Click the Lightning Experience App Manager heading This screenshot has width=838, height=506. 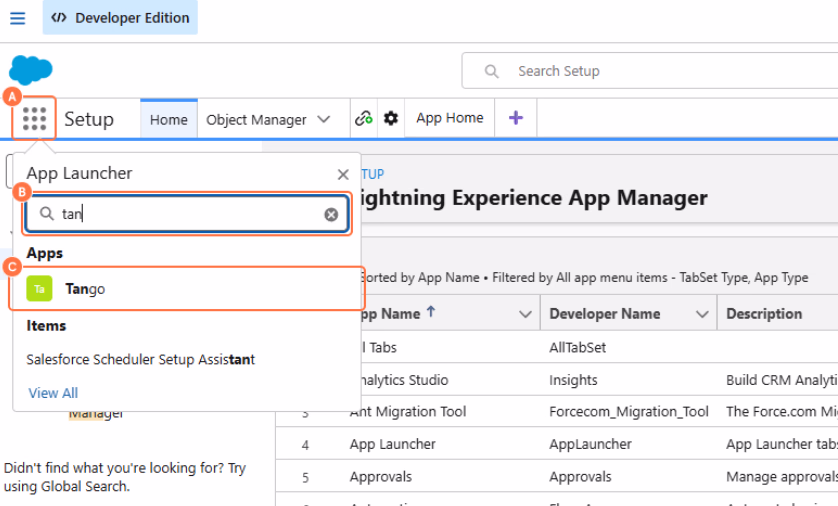coord(534,198)
